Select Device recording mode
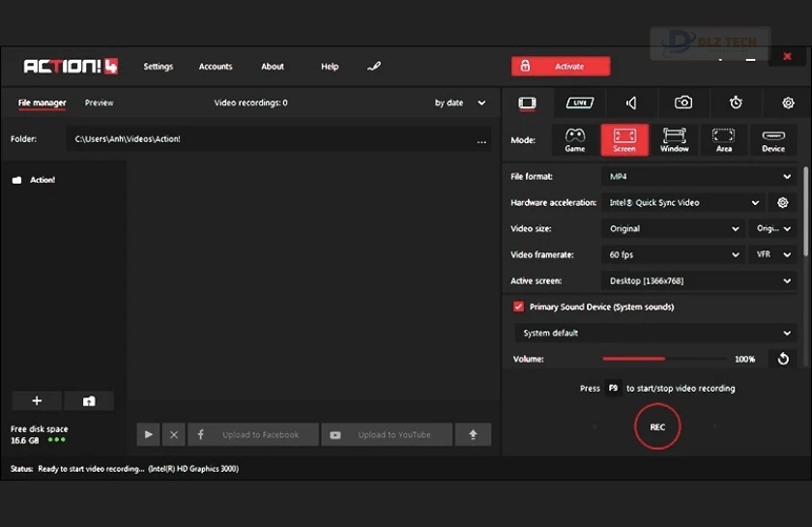812x527 pixels. click(773, 140)
